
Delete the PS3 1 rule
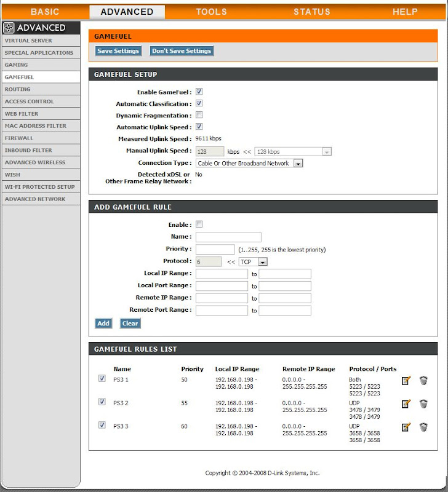[423, 381]
